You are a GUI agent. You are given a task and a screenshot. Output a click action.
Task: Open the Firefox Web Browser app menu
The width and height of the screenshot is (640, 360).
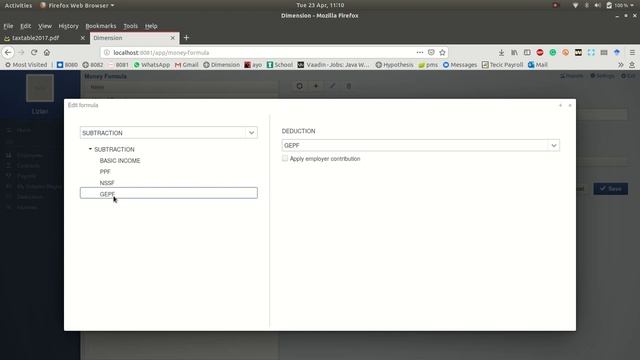(77, 5)
